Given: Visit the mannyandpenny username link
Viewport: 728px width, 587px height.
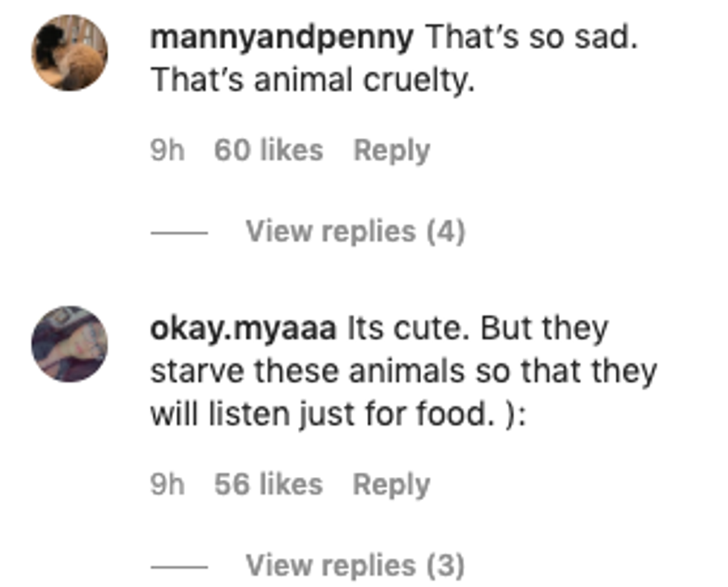Looking at the screenshot, I should [282, 38].
